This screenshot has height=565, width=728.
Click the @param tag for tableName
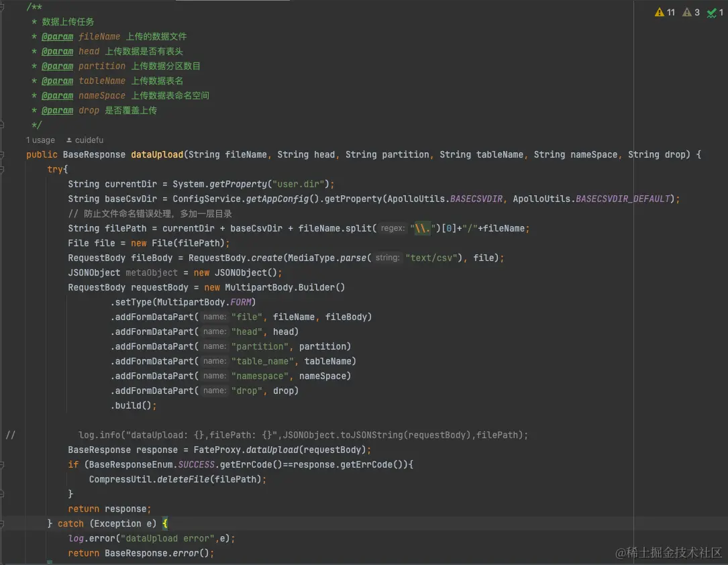[57, 81]
